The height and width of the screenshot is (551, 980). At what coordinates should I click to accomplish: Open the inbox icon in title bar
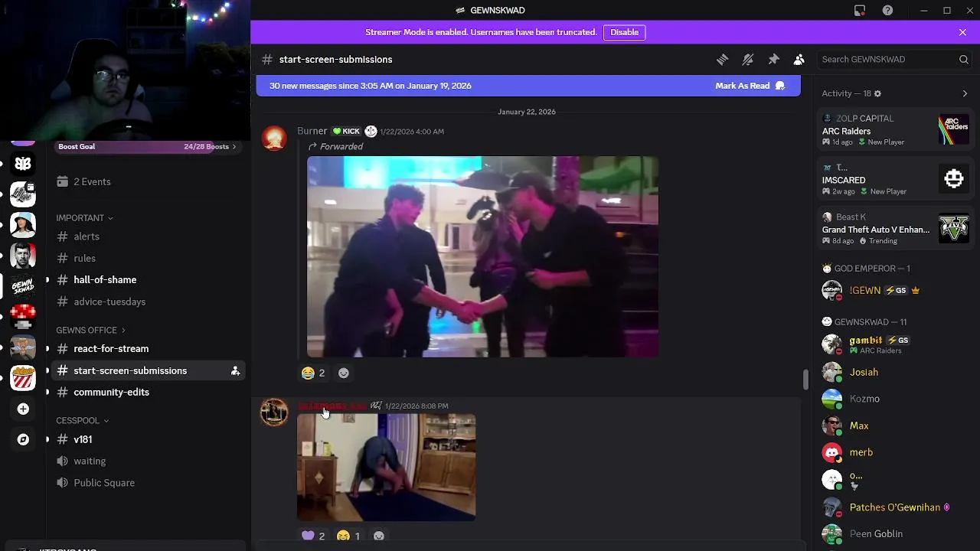(860, 11)
